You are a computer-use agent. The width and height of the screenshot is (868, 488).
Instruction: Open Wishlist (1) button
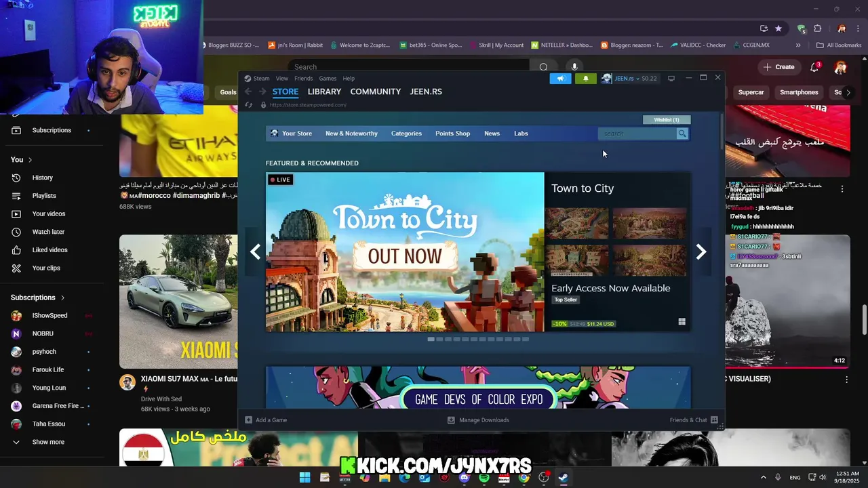[667, 120]
